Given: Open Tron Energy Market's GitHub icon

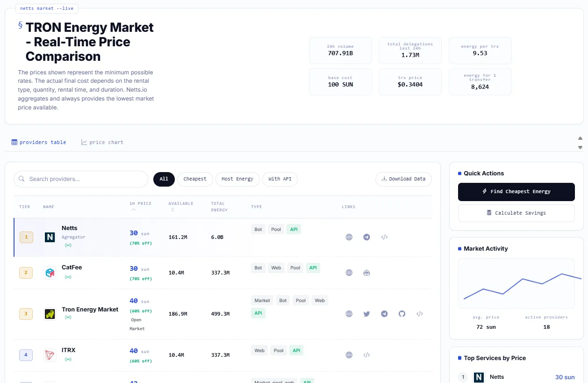Looking at the screenshot, I should [x=402, y=314].
